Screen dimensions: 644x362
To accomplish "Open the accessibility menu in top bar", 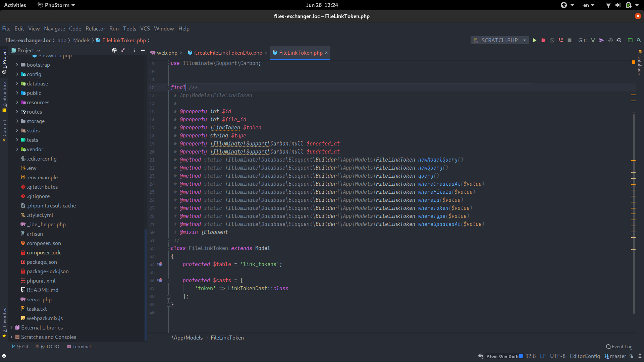I will (567, 5).
